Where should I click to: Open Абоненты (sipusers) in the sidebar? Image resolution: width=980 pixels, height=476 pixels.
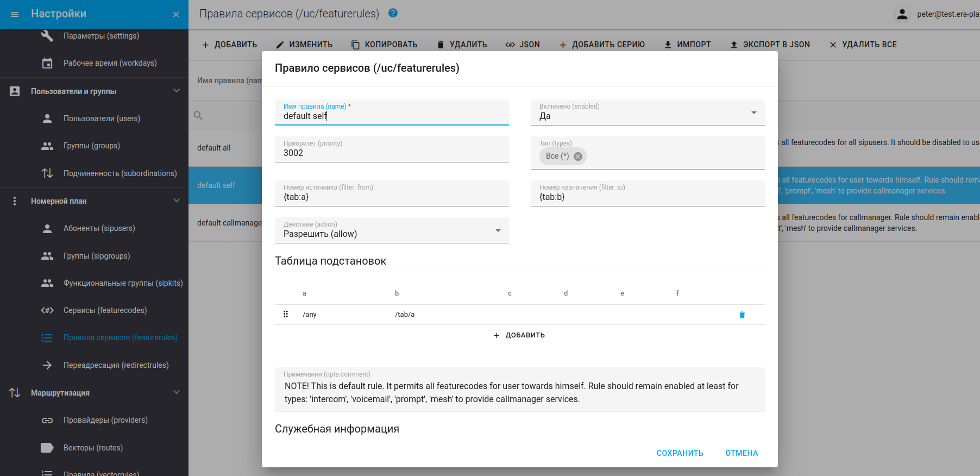pos(99,228)
